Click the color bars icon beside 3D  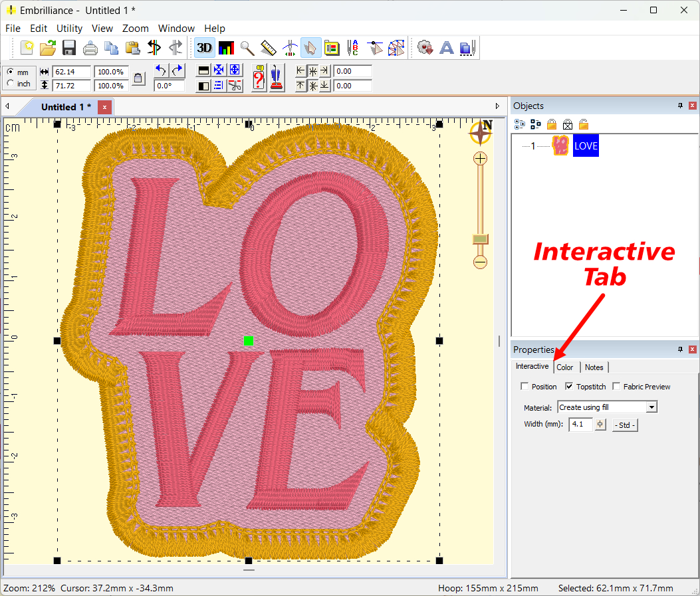pos(226,48)
